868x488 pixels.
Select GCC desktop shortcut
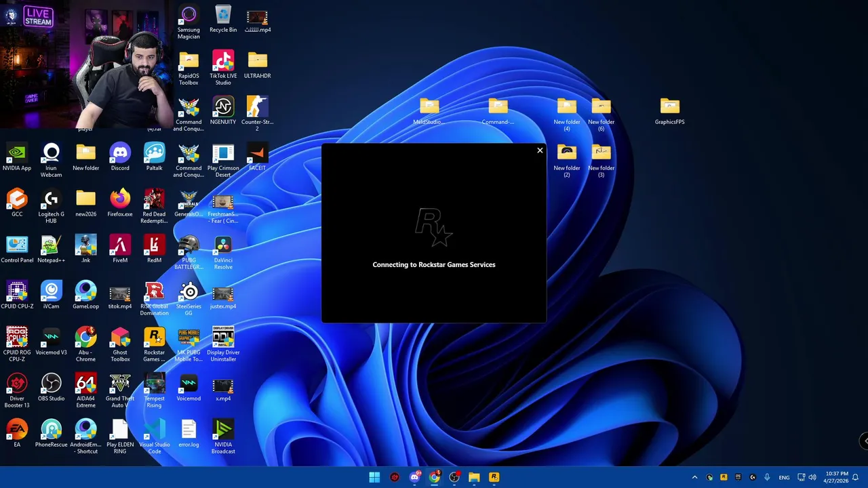17,203
